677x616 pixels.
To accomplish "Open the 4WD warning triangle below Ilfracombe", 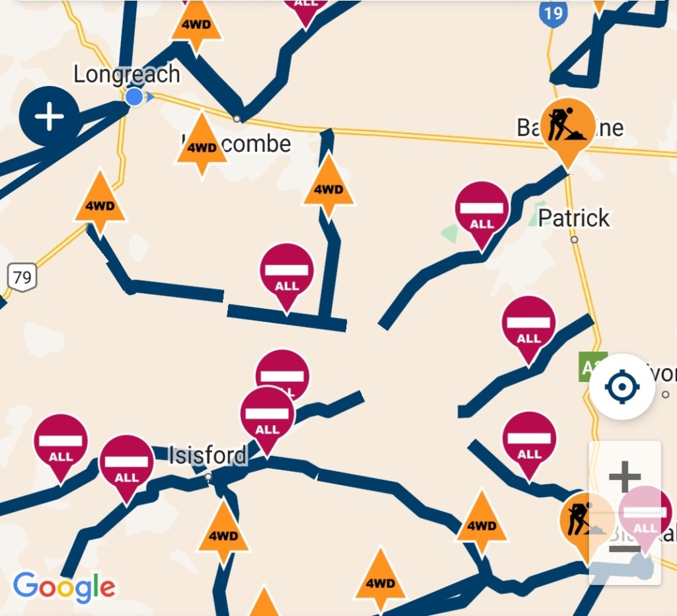I will tap(202, 144).
